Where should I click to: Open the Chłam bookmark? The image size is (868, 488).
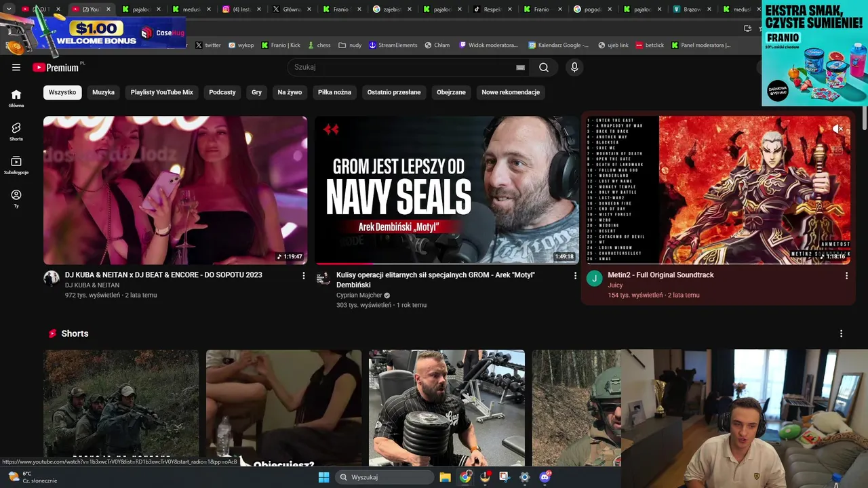point(437,45)
